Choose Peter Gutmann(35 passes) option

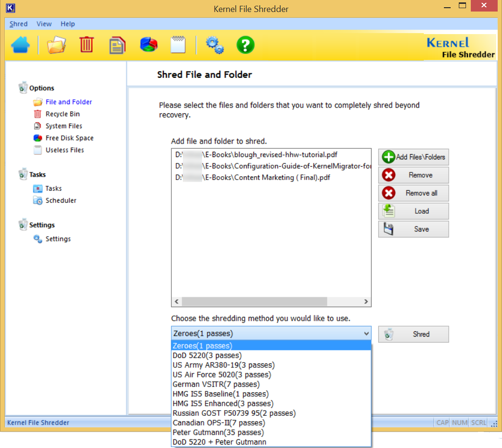[271, 432]
